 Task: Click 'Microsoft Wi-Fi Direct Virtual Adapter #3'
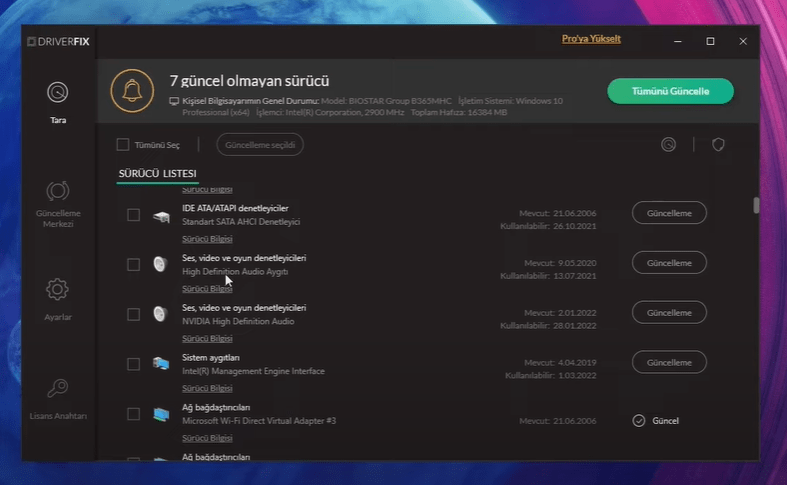pyautogui.click(x=259, y=421)
